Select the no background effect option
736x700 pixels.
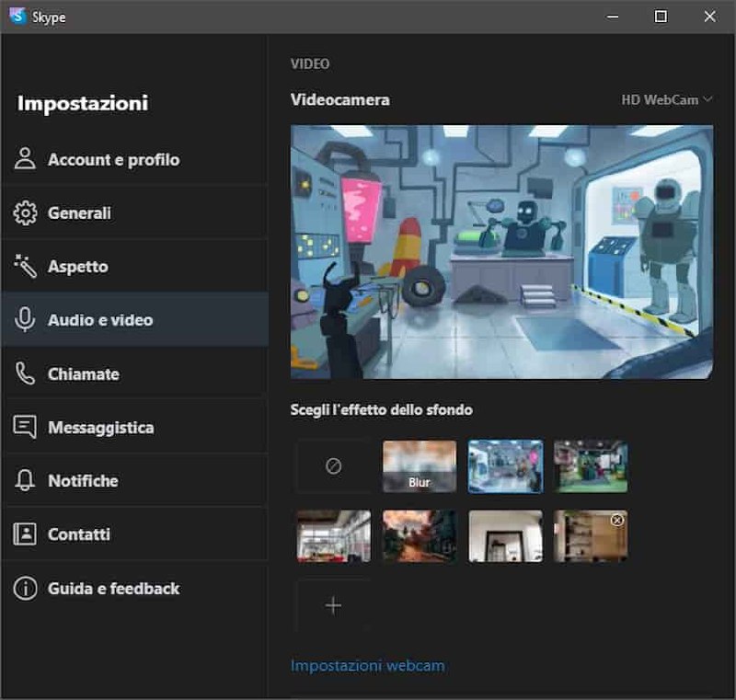tap(334, 466)
